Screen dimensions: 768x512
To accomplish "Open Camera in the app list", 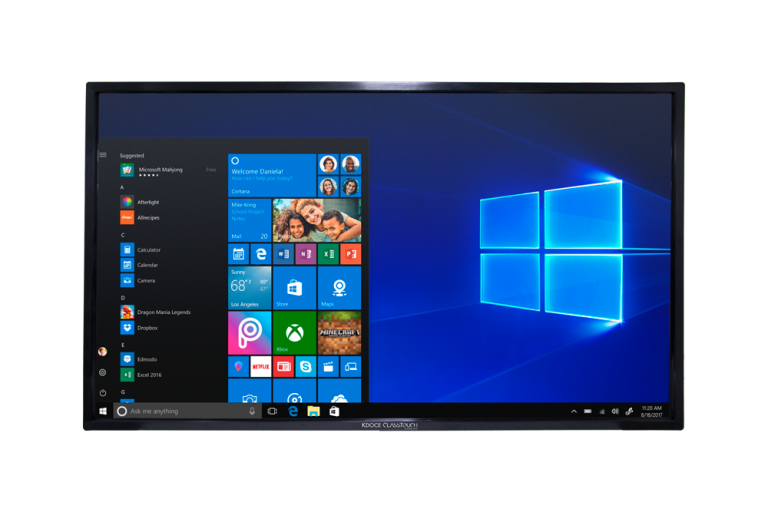I will 138,280.
